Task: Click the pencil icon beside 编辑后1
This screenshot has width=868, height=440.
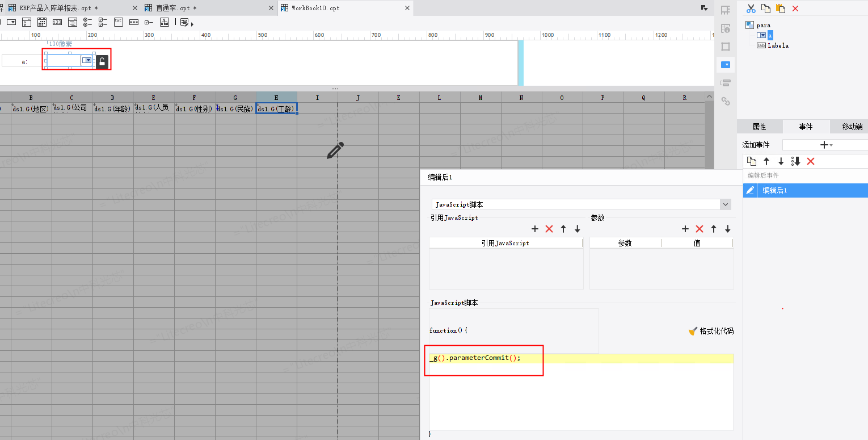Action: 750,190
